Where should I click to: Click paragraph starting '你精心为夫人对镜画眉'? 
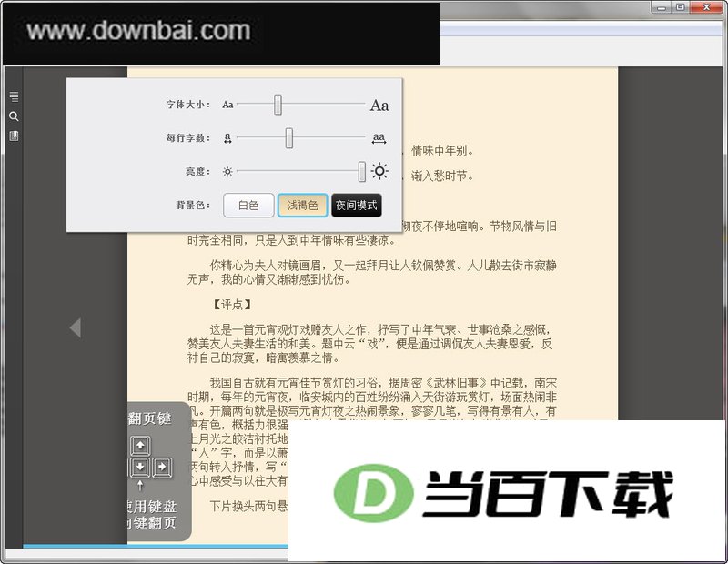click(x=372, y=272)
